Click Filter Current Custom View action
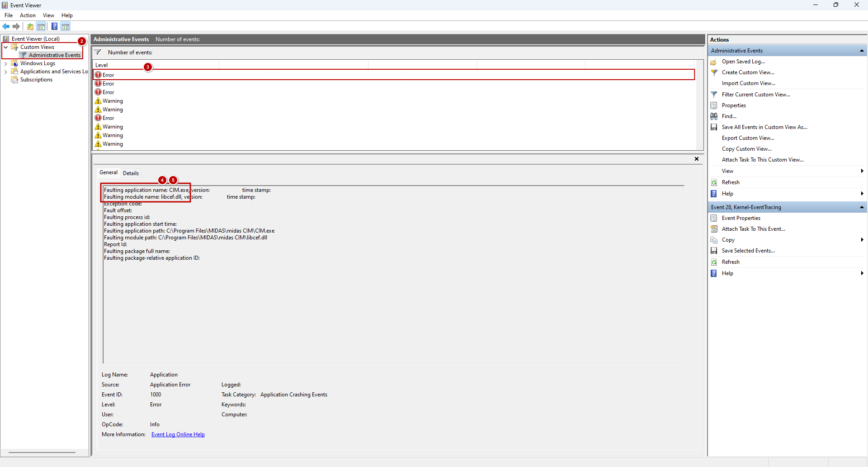This screenshot has width=868, height=467. [x=755, y=95]
